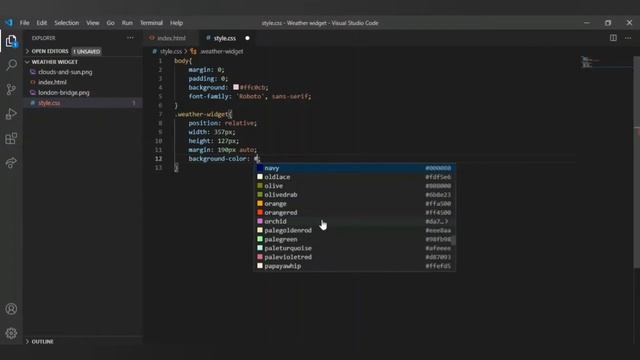Screen dimensions: 640x360
Task: Click the #ffc0cb color swatch on line 4
Action: [236, 87]
